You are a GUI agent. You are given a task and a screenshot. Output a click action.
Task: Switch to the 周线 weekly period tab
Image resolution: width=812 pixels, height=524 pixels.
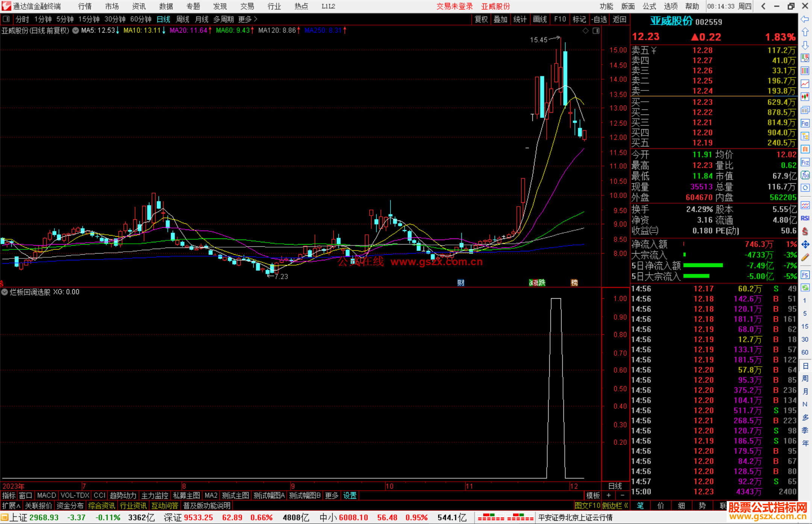pos(183,19)
